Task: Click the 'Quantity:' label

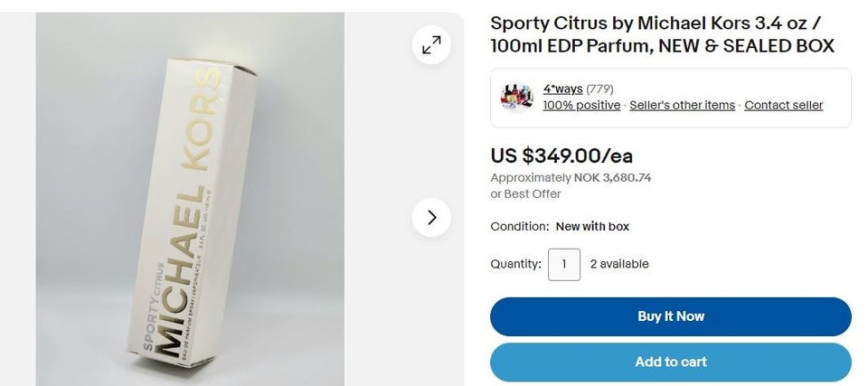Action: point(515,264)
